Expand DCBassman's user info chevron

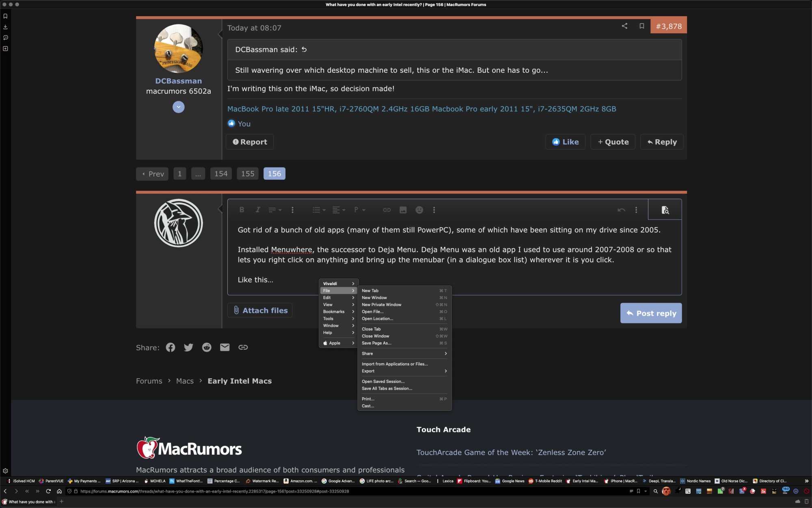[x=178, y=107]
